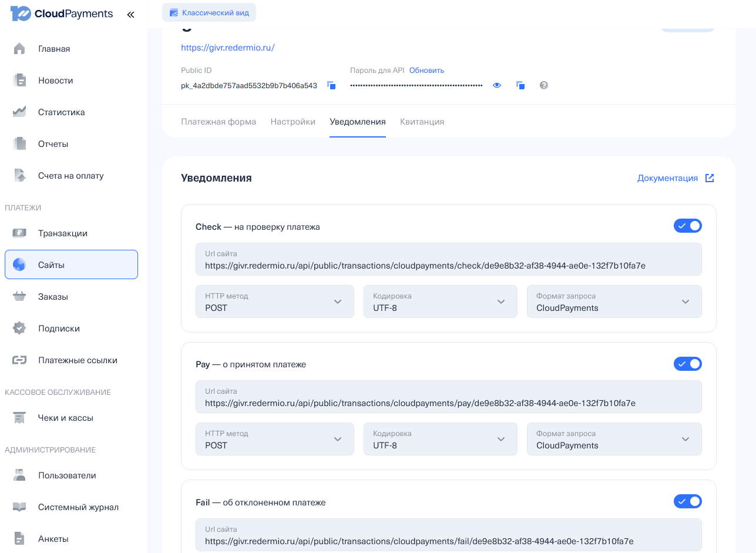The width and height of the screenshot is (756, 553).
Task: Click the Главная home icon
Action: click(19, 49)
